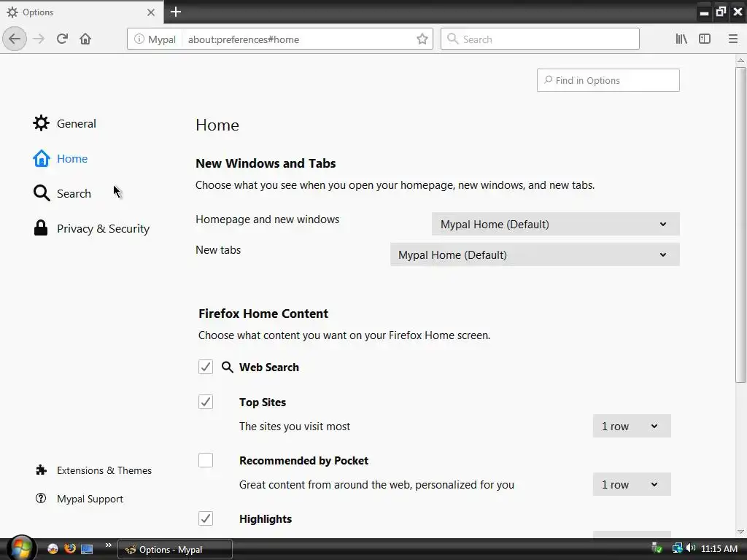Click Show Desktop quick launch icon
Image resolution: width=747 pixels, height=560 pixels.
tap(87, 549)
